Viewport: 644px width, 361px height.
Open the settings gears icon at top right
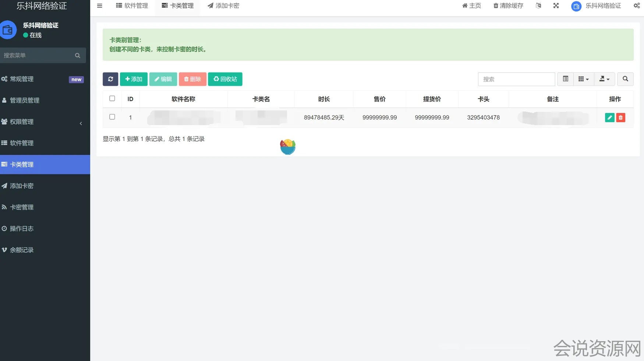point(636,6)
